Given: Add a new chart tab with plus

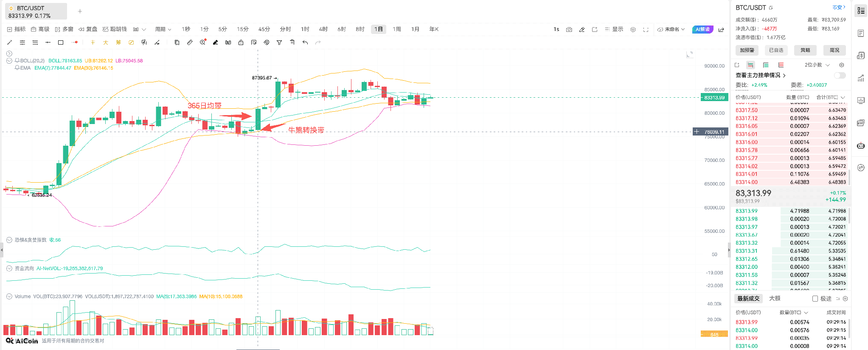Looking at the screenshot, I should pyautogui.click(x=80, y=11).
